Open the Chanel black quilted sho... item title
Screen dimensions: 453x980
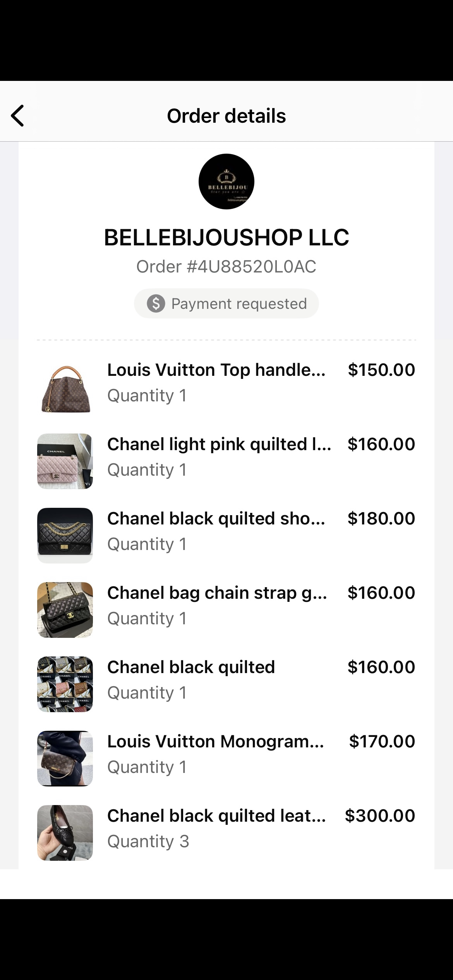216,519
